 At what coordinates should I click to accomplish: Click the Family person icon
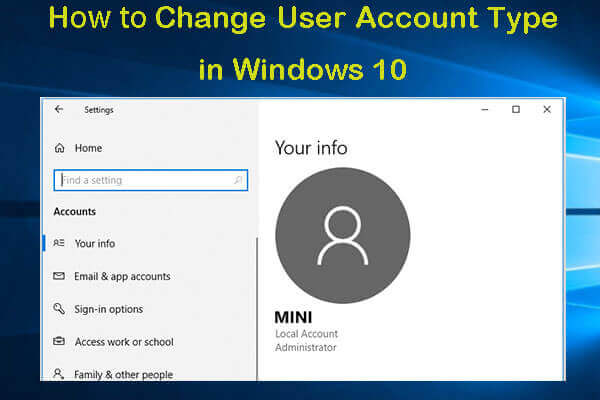(59, 374)
